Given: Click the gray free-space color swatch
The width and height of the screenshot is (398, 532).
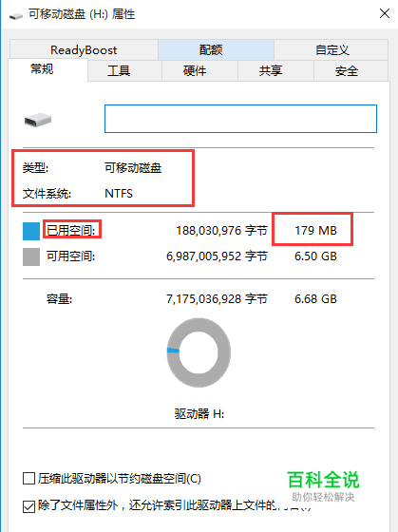Looking at the screenshot, I should click(x=31, y=256).
